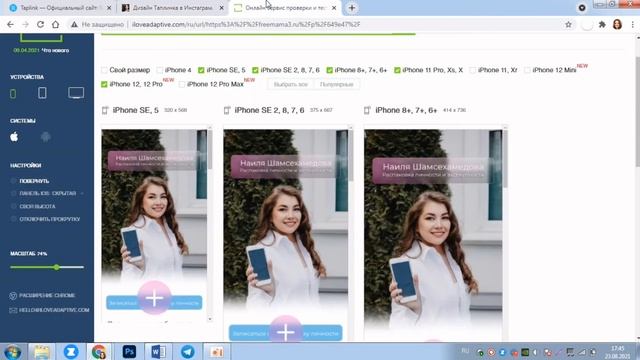Check the iPhone 12 Mini checkbox
Image resolution: width=640 pixels, height=360 pixels.
click(x=527, y=70)
